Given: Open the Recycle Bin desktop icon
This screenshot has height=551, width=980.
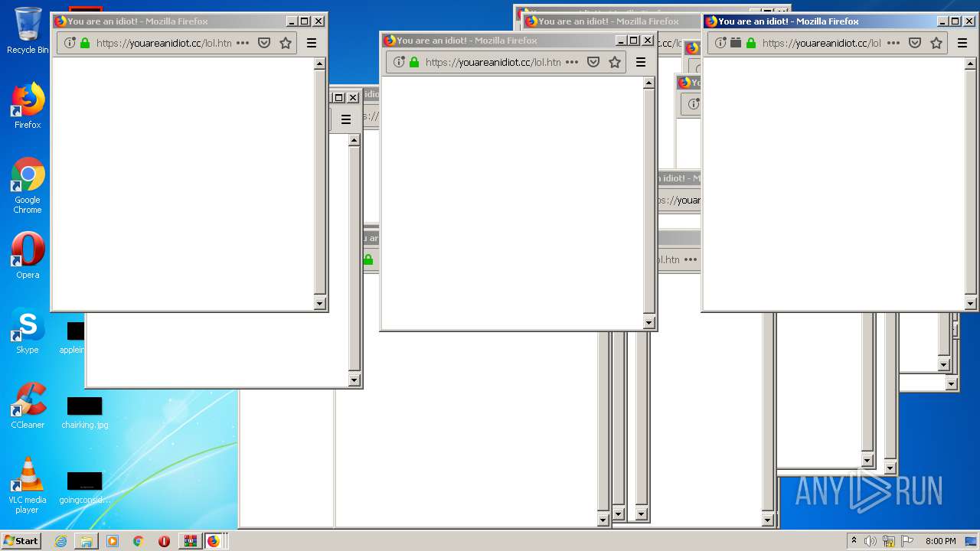Looking at the screenshot, I should 28,31.
